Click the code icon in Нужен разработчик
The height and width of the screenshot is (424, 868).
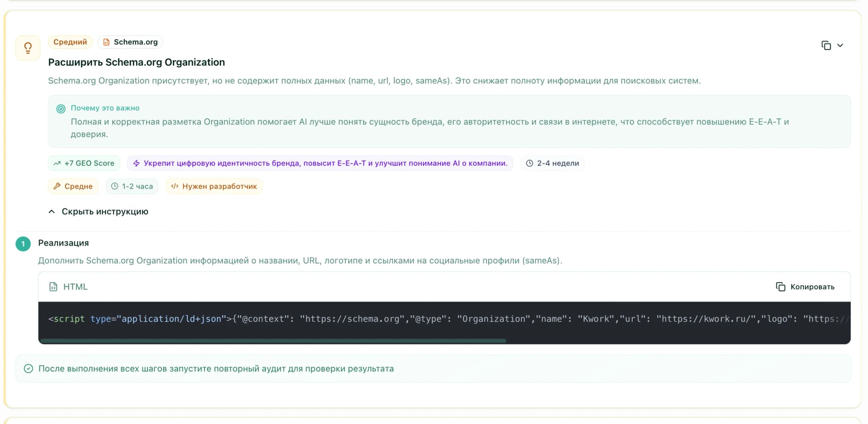pyautogui.click(x=175, y=186)
